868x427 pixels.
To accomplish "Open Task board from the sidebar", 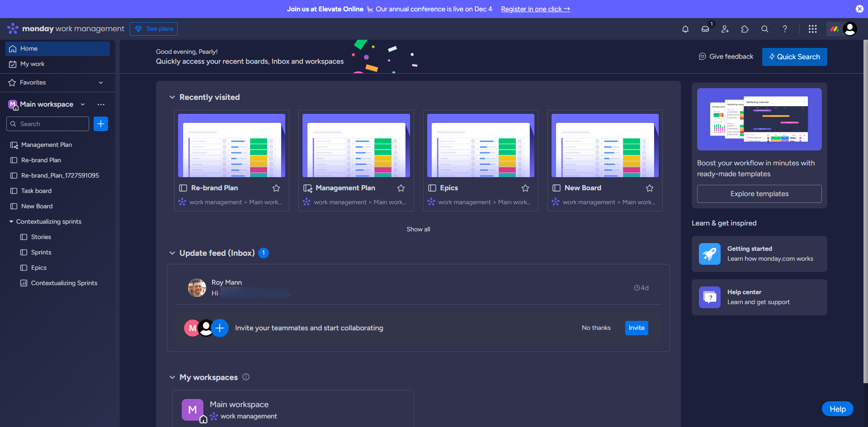I will (36, 191).
